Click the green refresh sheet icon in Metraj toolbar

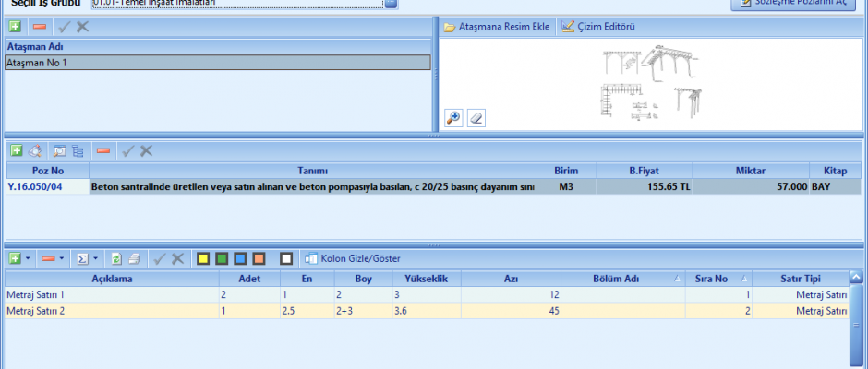[116, 258]
